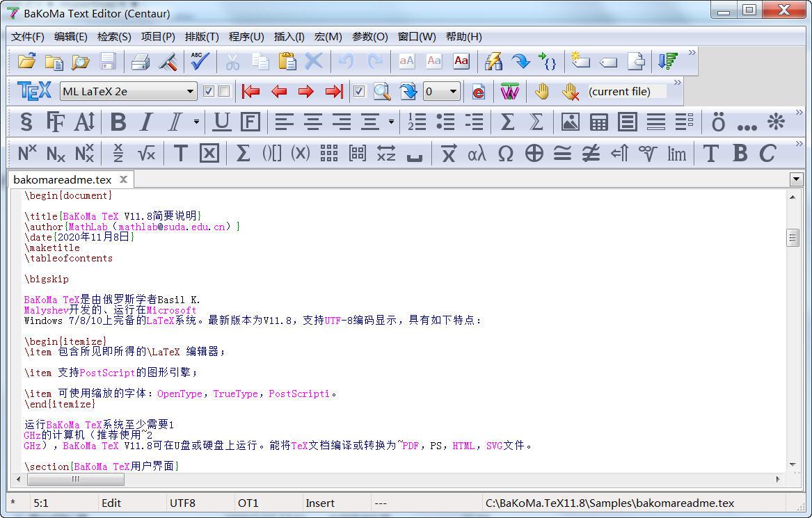812x518 pixels.
Task: Insert square root icon
Action: 147,153
